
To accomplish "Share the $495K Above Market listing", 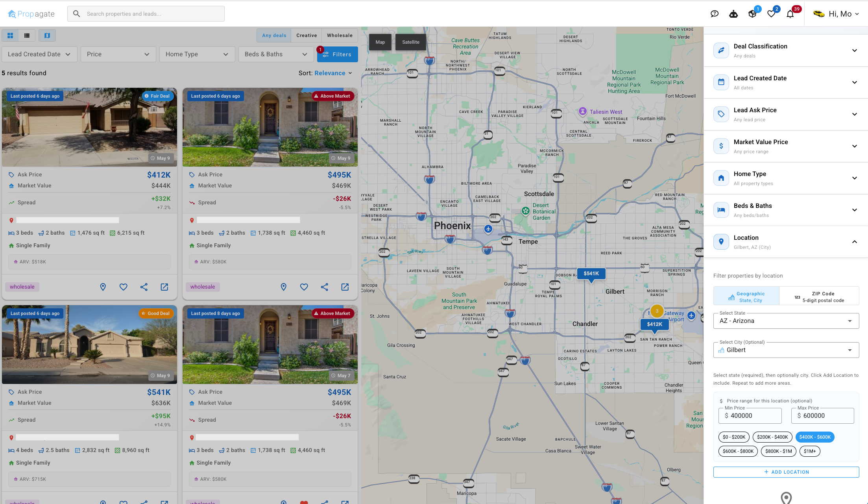I will point(325,287).
